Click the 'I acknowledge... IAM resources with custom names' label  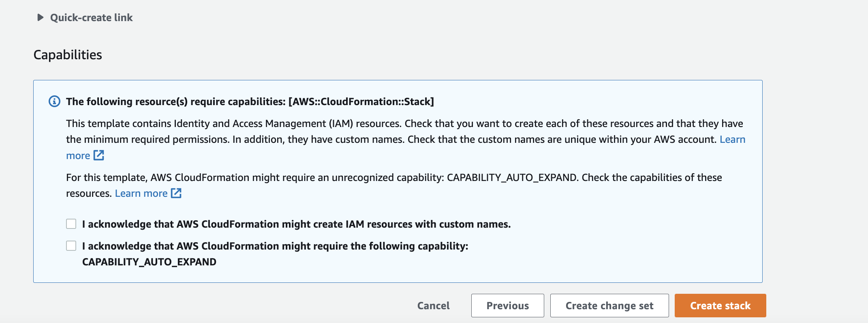[x=296, y=224]
